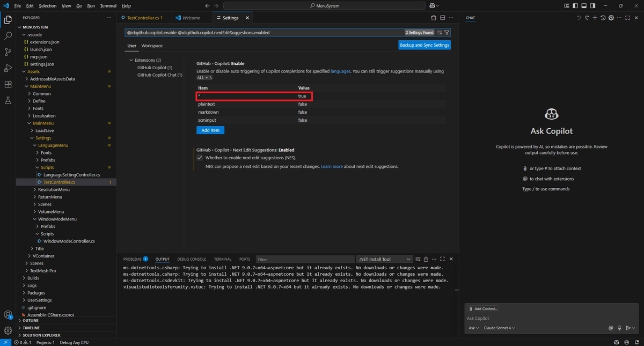Follow the languages link
644x346 pixels.
[341, 71]
